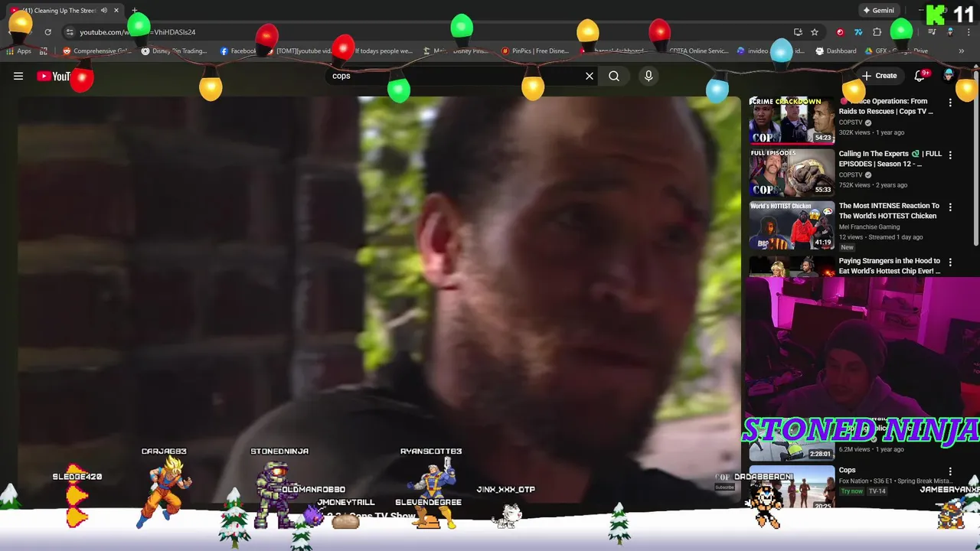Open the Gemini button in Chrome
Image resolution: width=980 pixels, height=551 pixels.
click(878, 11)
